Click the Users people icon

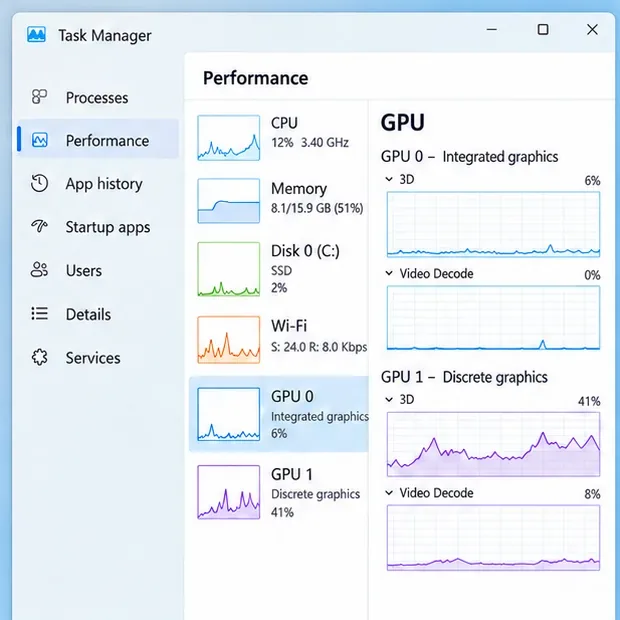[39, 270]
